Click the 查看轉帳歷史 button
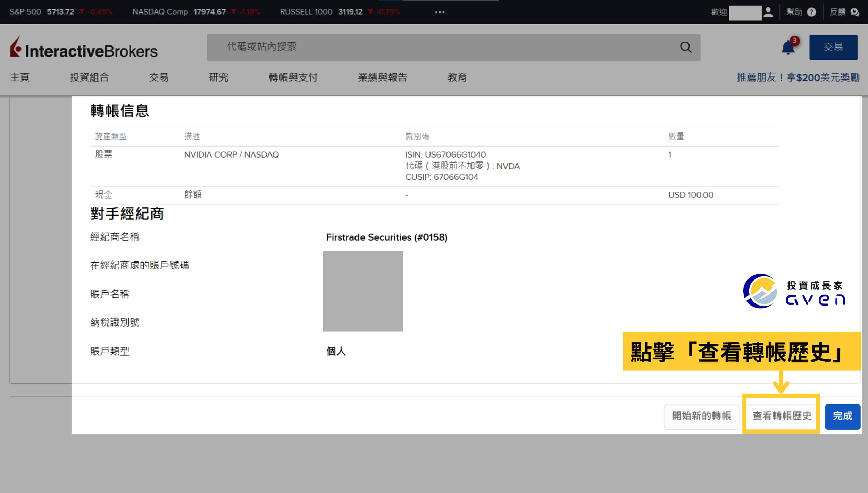The height and width of the screenshot is (493, 868). coord(782,416)
